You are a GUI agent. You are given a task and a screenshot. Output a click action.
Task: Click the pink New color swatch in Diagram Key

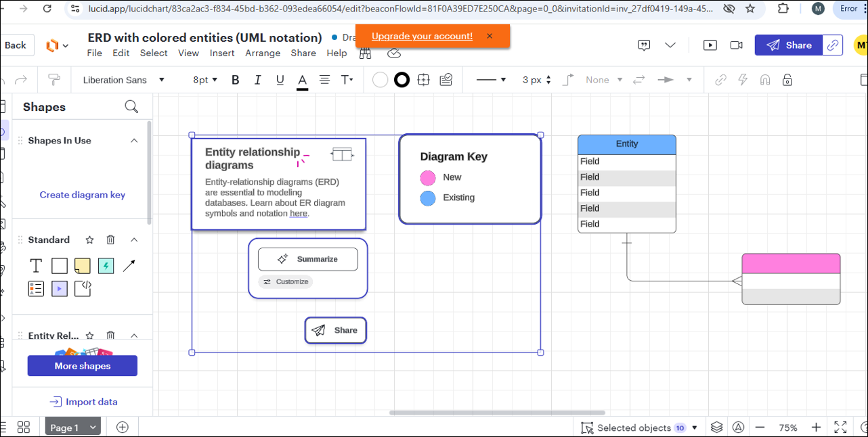427,177
